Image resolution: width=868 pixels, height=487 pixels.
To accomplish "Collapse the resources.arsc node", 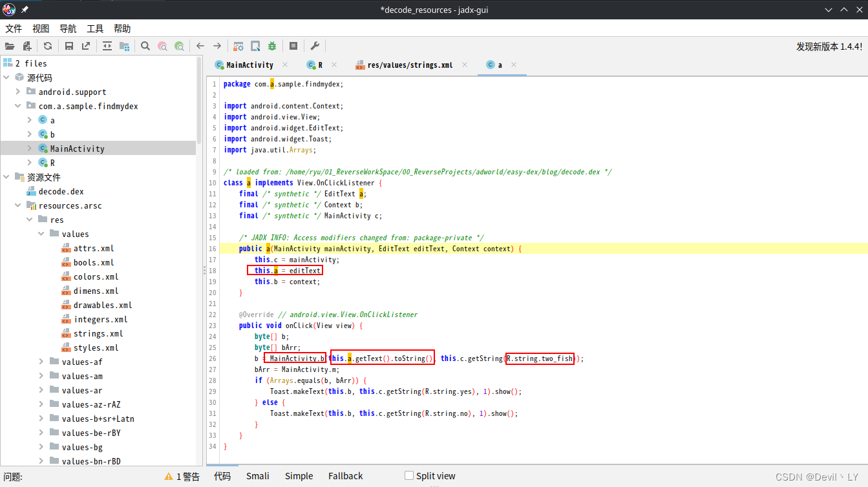I will click(x=18, y=205).
